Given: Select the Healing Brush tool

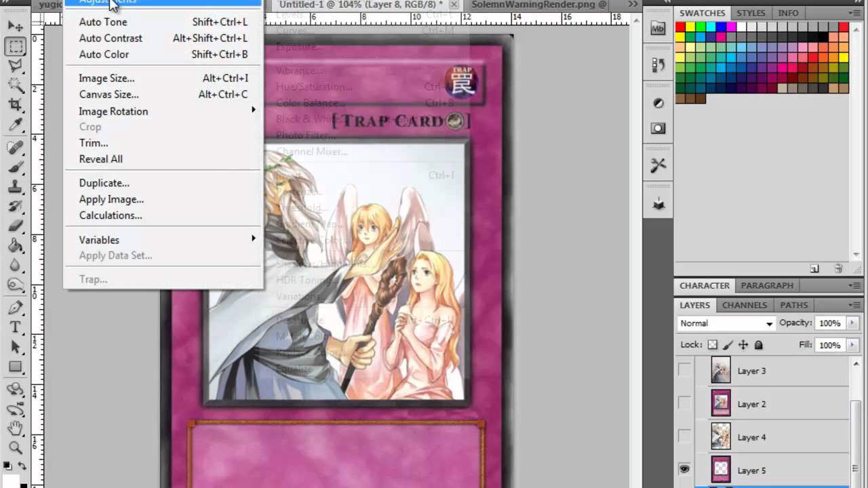Looking at the screenshot, I should tap(16, 147).
